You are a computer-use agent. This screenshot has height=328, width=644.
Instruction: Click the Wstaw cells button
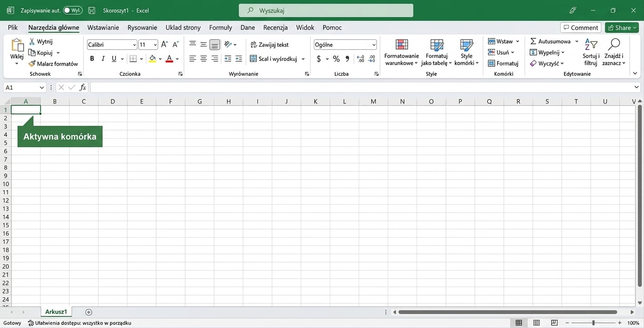coord(504,41)
